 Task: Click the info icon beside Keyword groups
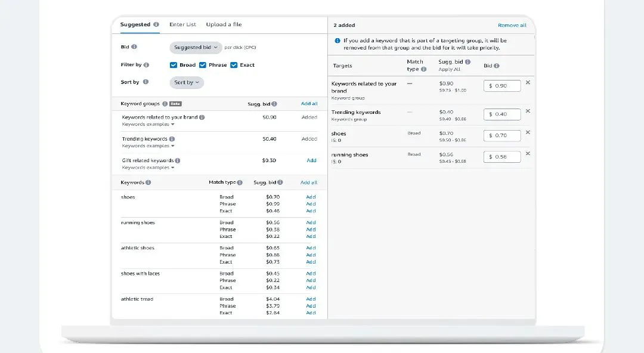click(165, 104)
